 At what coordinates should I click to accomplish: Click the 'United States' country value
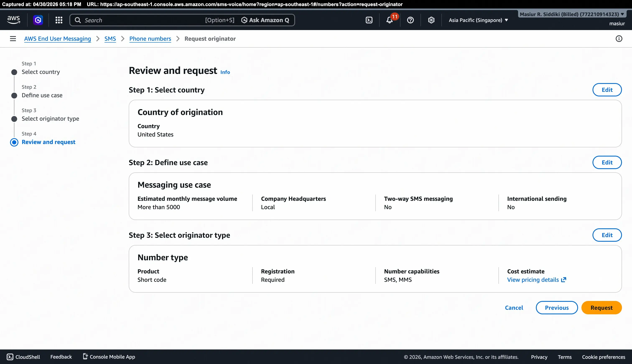coord(155,134)
